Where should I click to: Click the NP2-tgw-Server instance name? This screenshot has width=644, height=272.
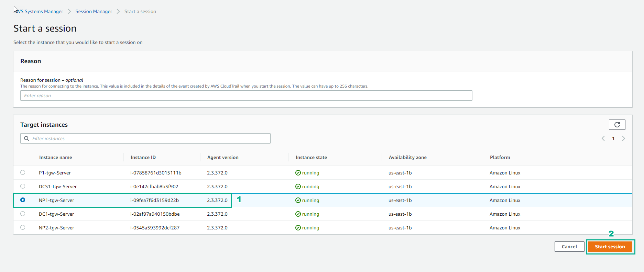[56, 228]
